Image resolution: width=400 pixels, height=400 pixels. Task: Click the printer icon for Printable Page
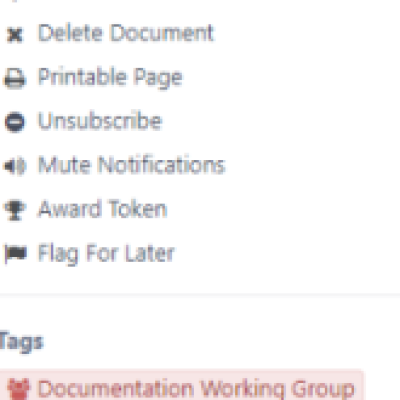pyautogui.click(x=15, y=79)
